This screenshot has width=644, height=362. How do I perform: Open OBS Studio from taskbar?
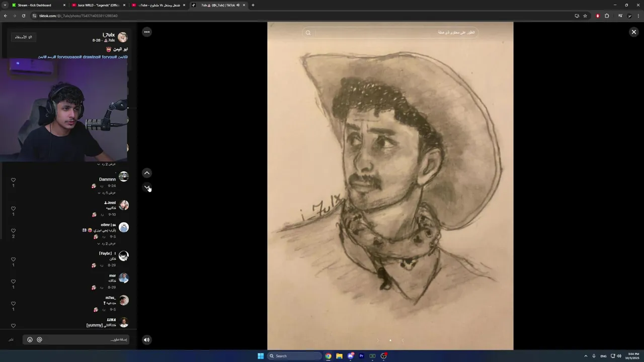383,356
